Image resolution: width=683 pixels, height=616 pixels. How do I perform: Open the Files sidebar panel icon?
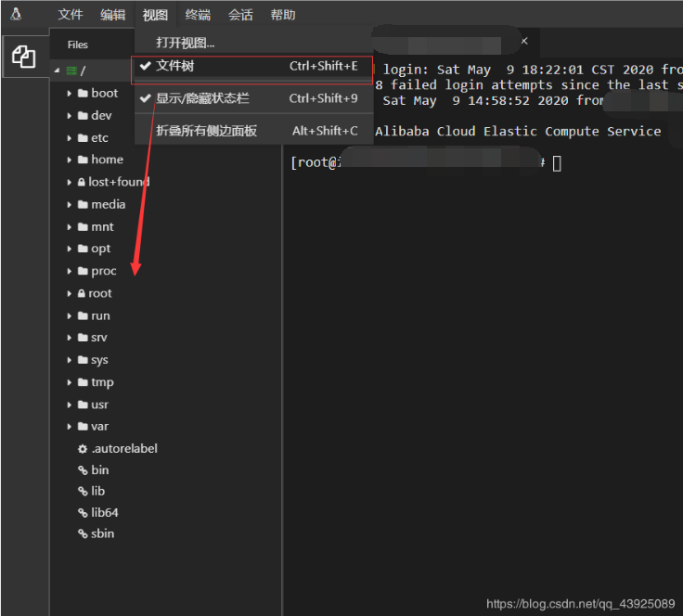(23, 57)
